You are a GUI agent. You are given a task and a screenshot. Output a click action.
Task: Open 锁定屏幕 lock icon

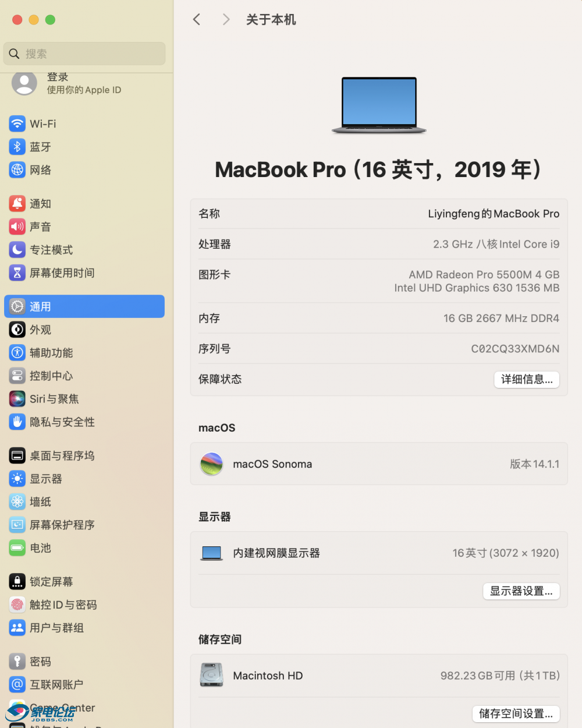point(17,581)
